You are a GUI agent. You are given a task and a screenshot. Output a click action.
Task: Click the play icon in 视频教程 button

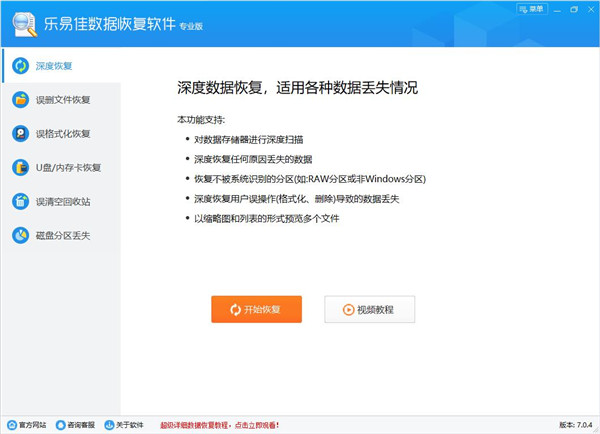point(348,309)
